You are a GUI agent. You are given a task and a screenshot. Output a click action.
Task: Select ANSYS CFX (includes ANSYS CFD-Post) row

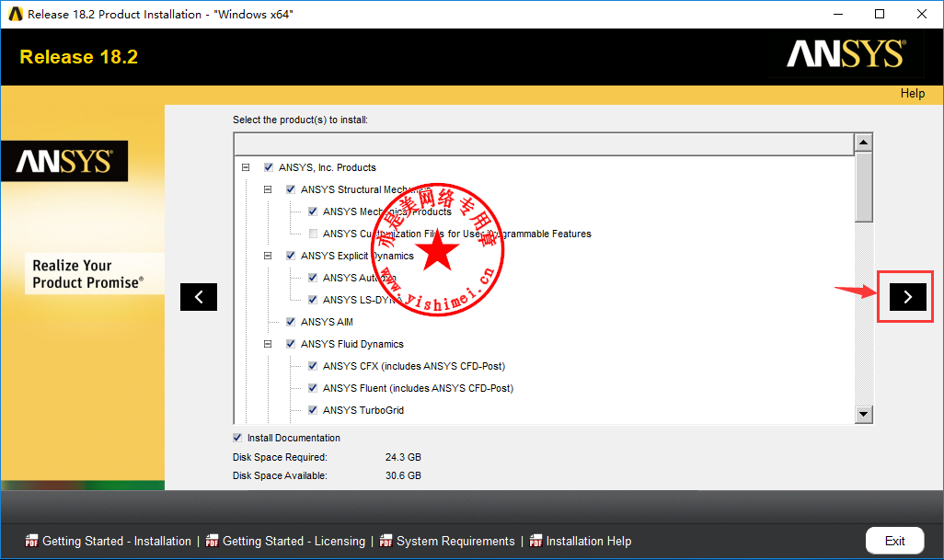click(x=414, y=366)
